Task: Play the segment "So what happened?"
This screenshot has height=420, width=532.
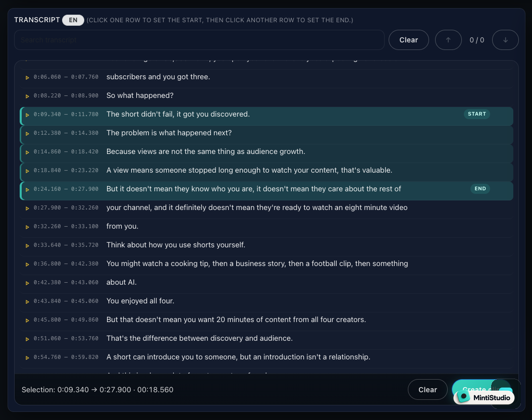Action: pos(27,96)
